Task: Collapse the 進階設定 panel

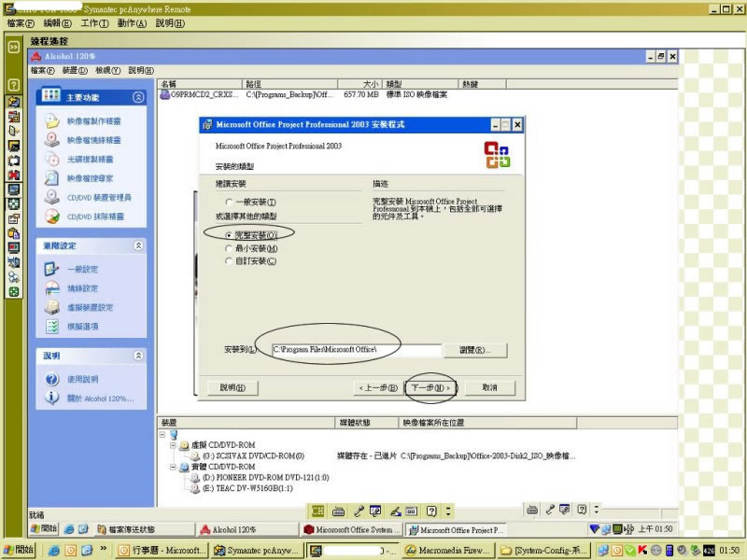Action: (138, 245)
